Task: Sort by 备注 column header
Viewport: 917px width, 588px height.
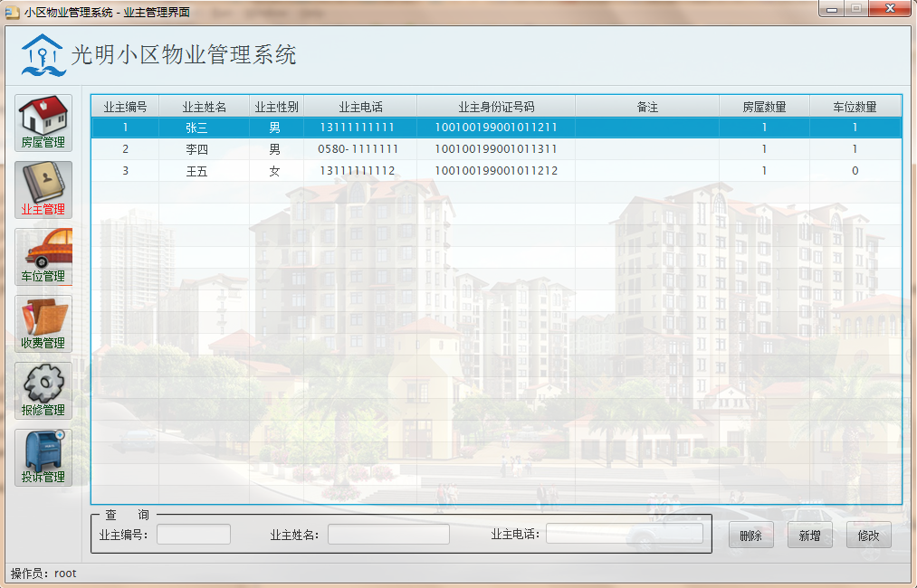Action: coord(647,107)
